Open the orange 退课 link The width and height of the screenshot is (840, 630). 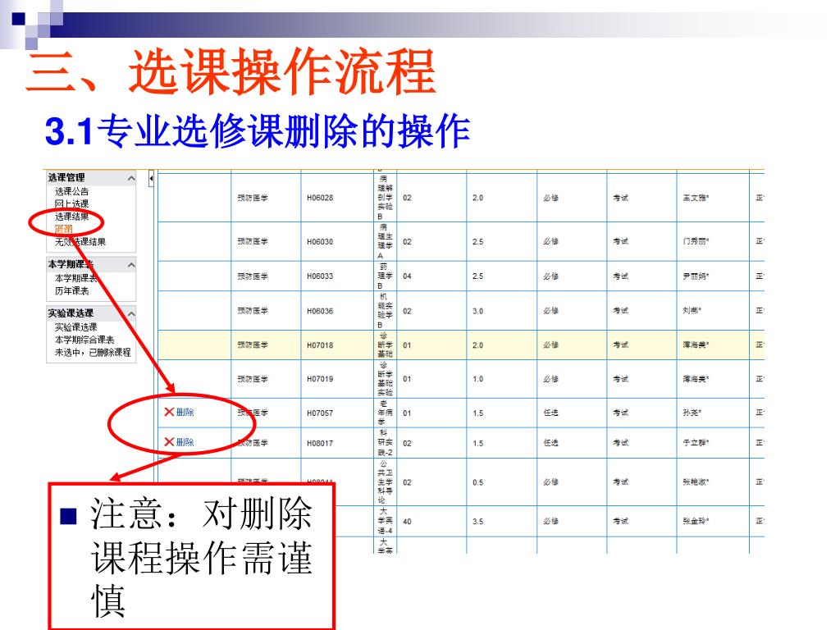pyautogui.click(x=63, y=230)
